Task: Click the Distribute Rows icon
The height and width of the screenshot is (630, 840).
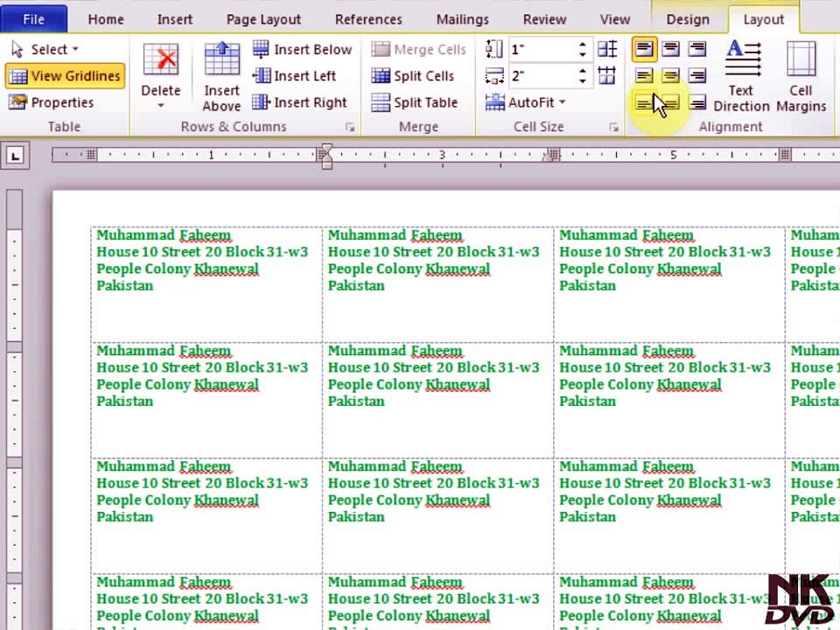Action: 607,49
